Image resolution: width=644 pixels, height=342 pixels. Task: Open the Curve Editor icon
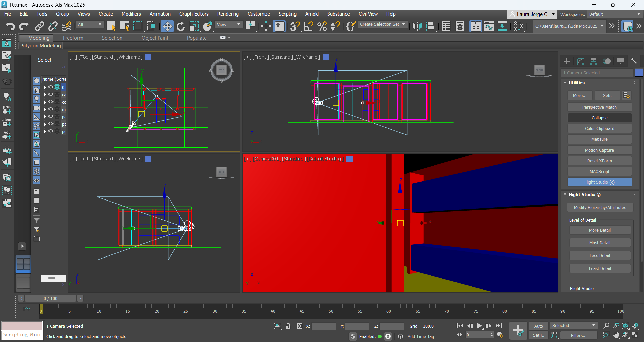(x=489, y=26)
